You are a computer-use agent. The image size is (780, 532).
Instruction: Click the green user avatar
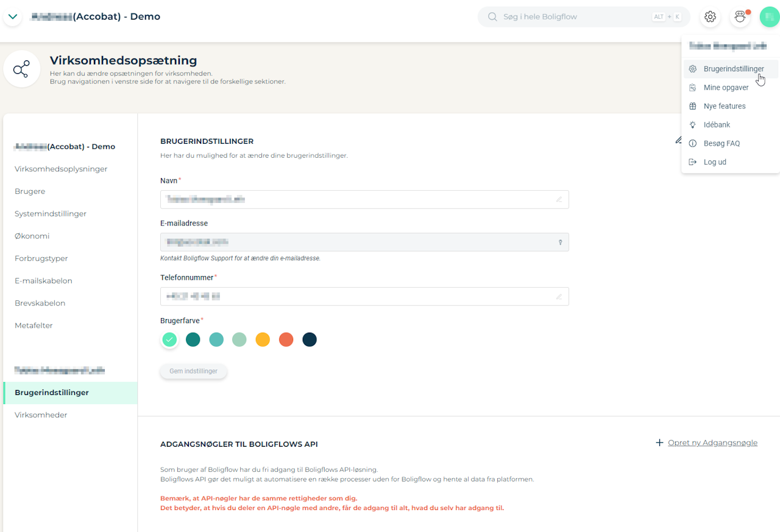(x=770, y=17)
